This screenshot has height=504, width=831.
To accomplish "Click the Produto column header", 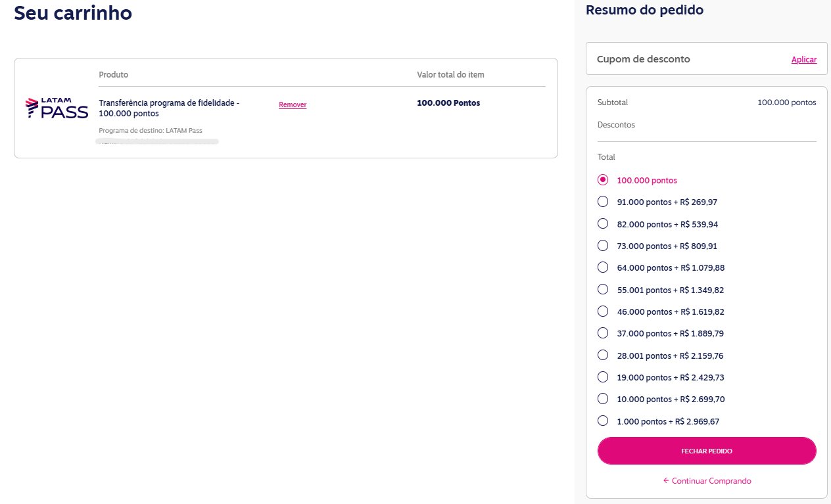I will 113,75.
